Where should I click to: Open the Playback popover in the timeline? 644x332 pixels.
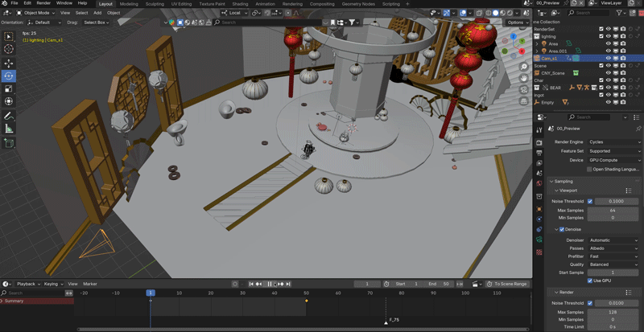pos(28,284)
